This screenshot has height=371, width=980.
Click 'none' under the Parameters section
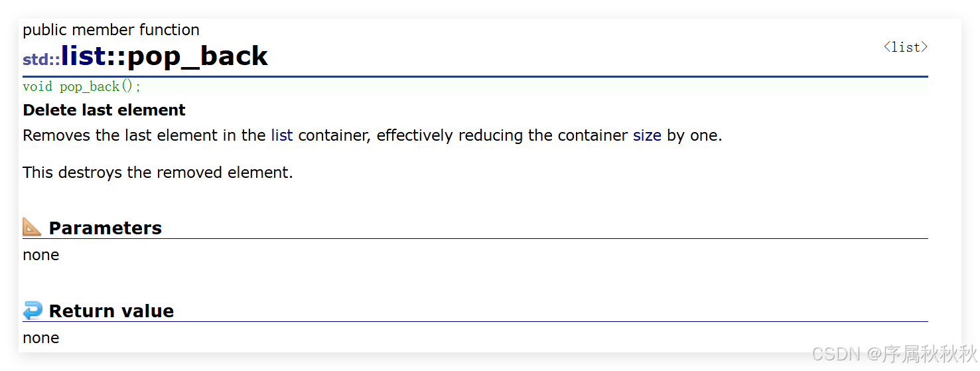[x=40, y=255]
